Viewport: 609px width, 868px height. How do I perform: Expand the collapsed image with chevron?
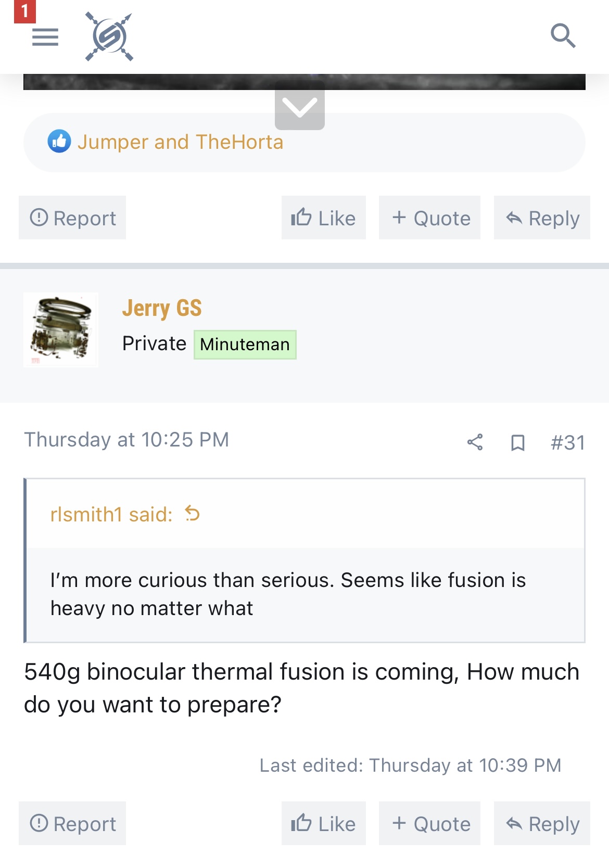(300, 106)
